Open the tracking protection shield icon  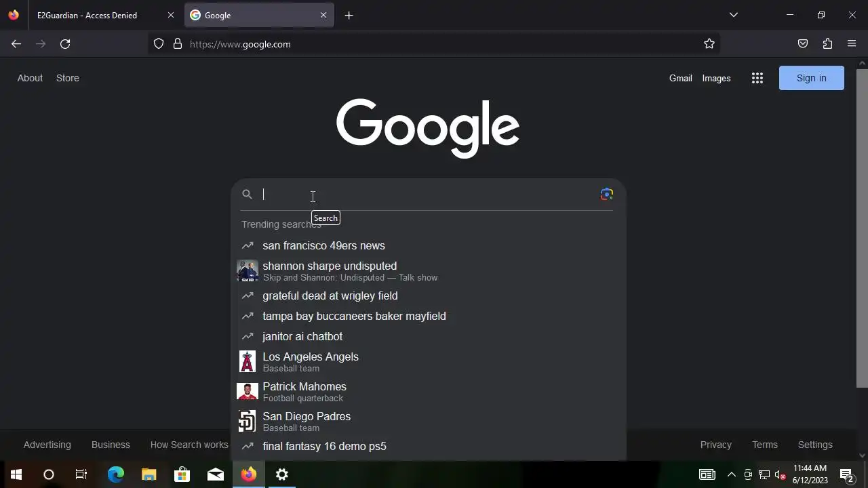pyautogui.click(x=159, y=44)
